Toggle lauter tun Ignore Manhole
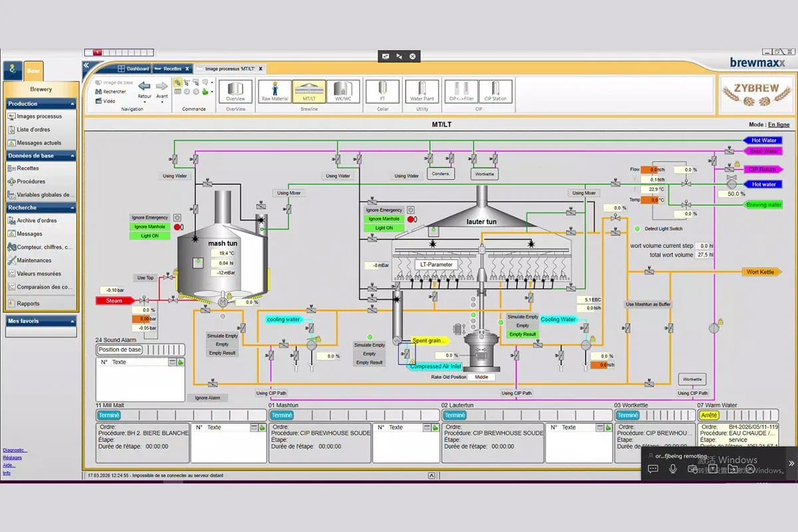This screenshot has width=798, height=532. (384, 219)
